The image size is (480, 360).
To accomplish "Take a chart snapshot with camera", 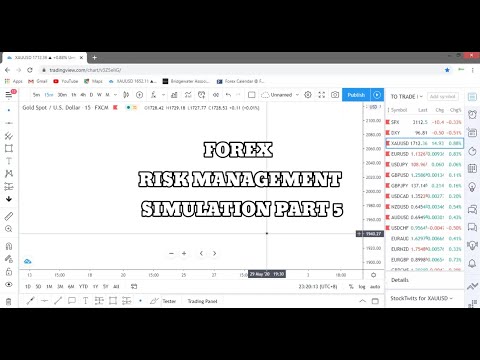I will [335, 95].
